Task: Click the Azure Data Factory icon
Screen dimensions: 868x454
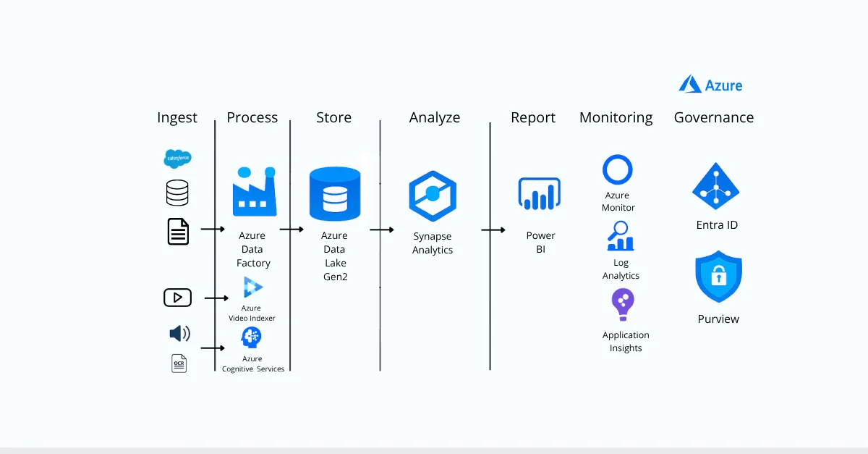Action: [x=255, y=191]
